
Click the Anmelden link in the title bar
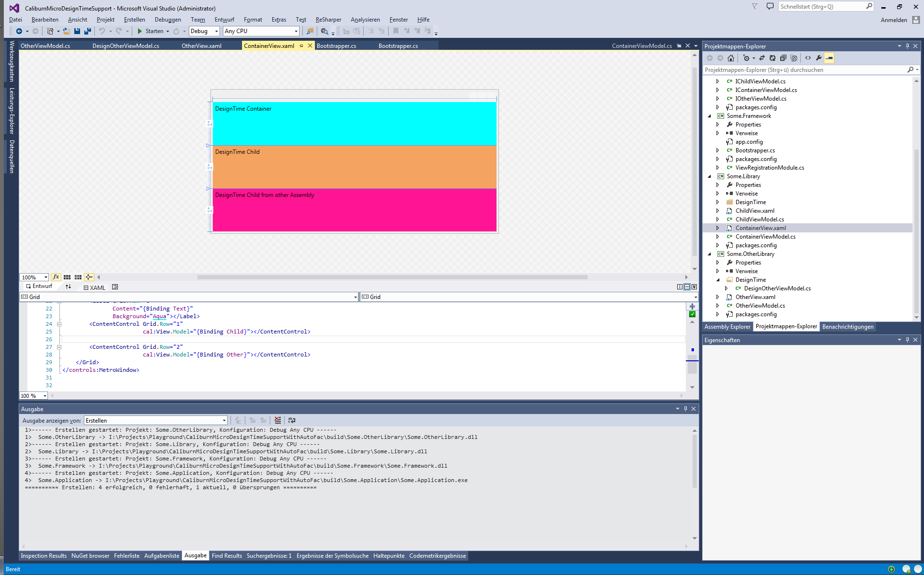tap(893, 20)
